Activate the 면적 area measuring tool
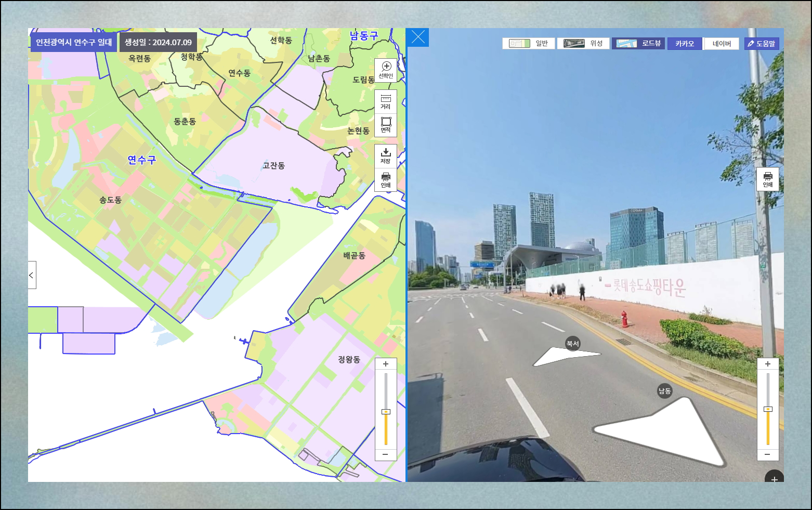This screenshot has width=812, height=510. 386,125
